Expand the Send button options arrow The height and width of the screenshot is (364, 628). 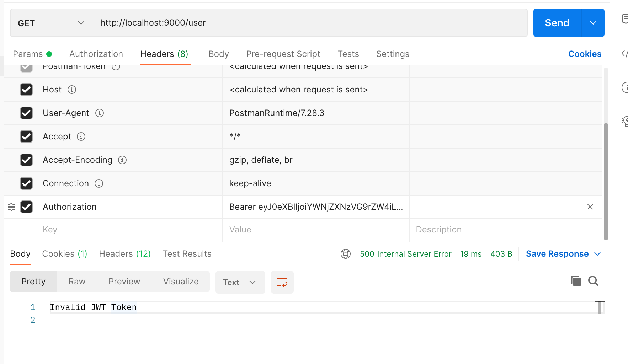click(x=593, y=23)
